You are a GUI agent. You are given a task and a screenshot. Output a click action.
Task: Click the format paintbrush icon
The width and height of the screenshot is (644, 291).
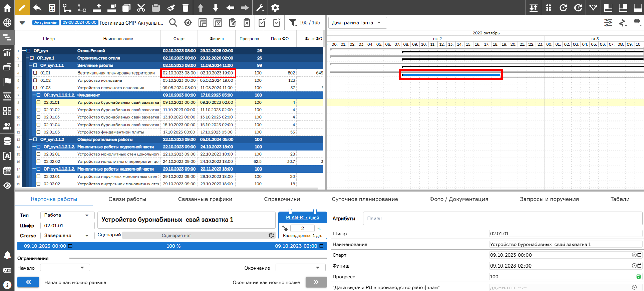coord(171,7)
